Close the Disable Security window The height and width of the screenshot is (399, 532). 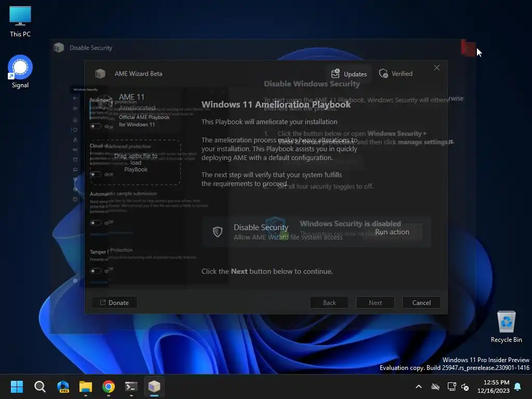coord(468,48)
